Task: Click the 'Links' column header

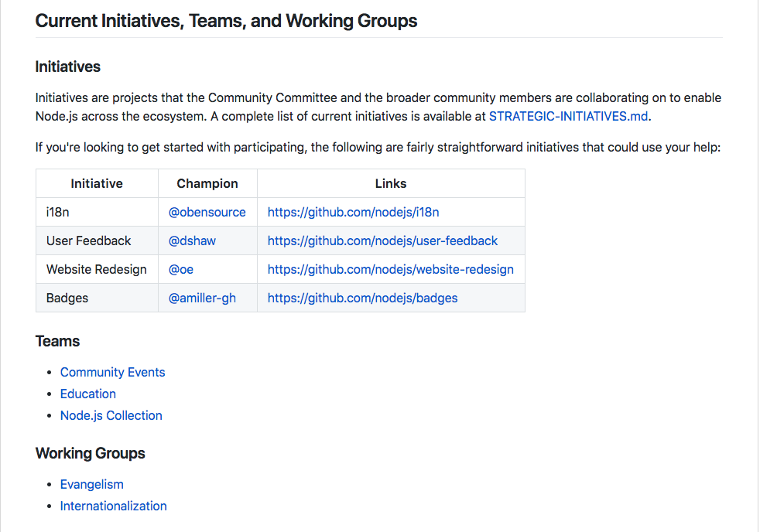Action: [391, 183]
